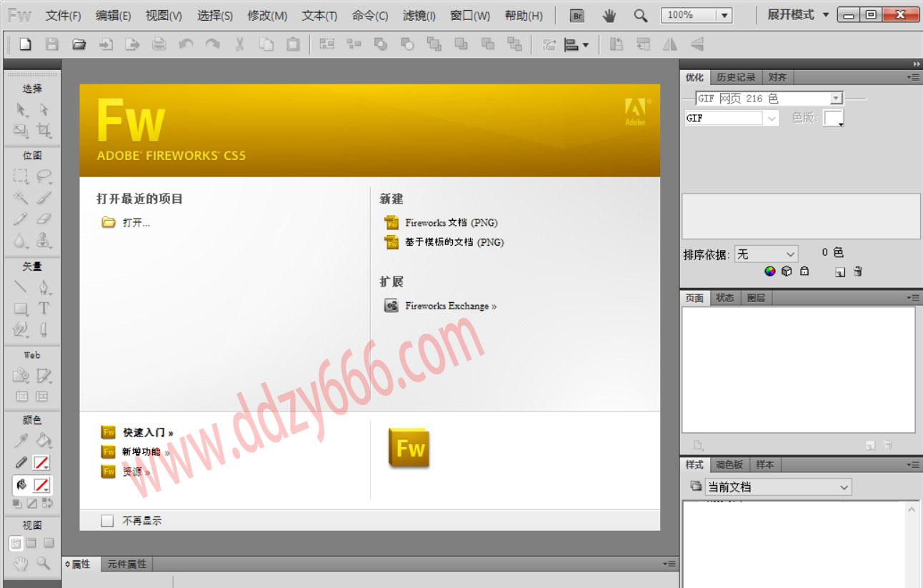Viewport: 923px width, 588px height.
Task: Open the Align toolbar dropdown arrow
Action: click(586, 45)
